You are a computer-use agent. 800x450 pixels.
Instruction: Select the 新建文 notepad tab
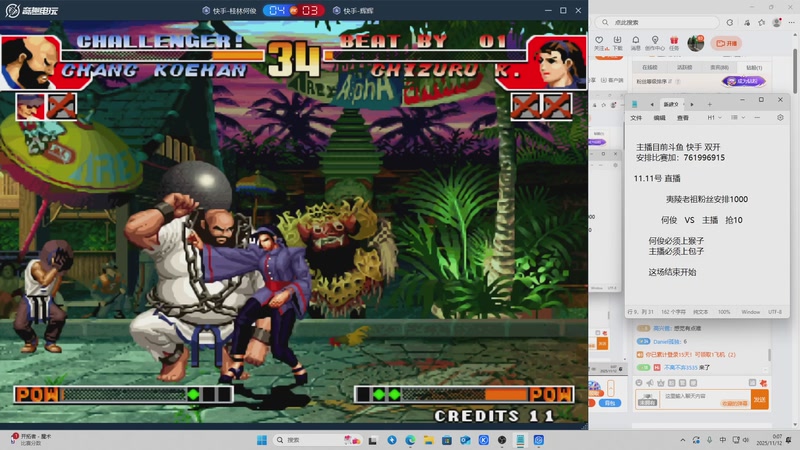point(671,104)
